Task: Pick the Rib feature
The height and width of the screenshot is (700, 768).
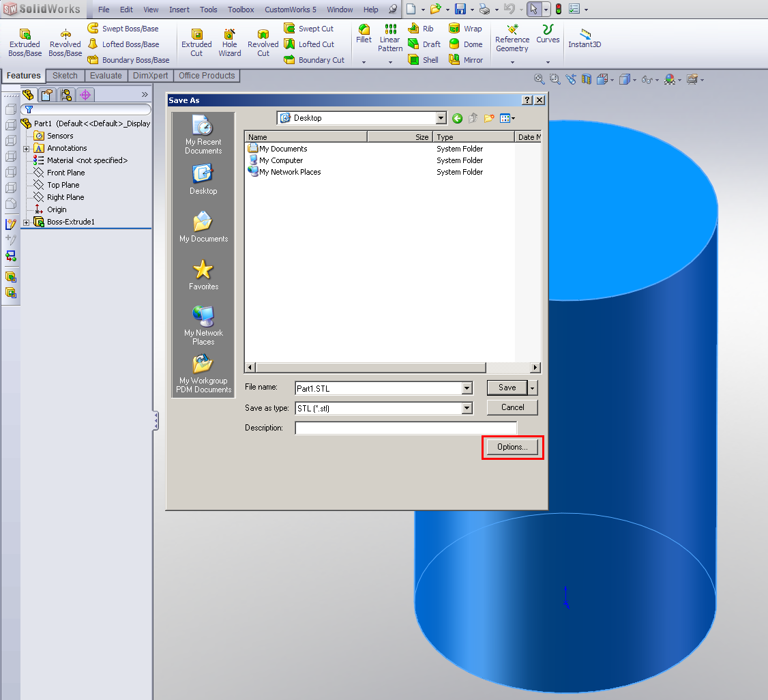Action: (x=422, y=29)
